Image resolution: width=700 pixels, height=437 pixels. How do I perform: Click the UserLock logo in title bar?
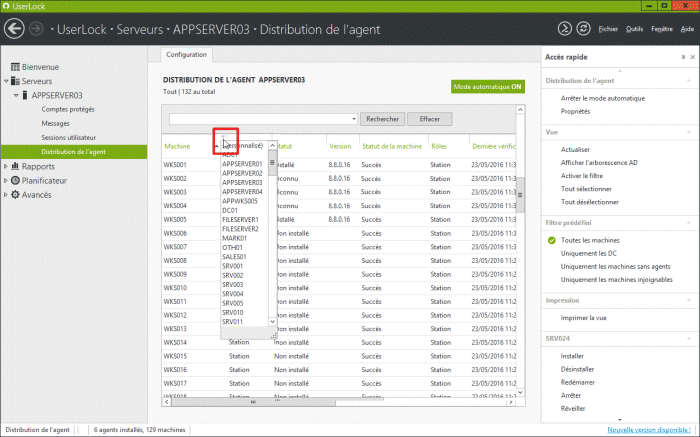tap(6, 6)
